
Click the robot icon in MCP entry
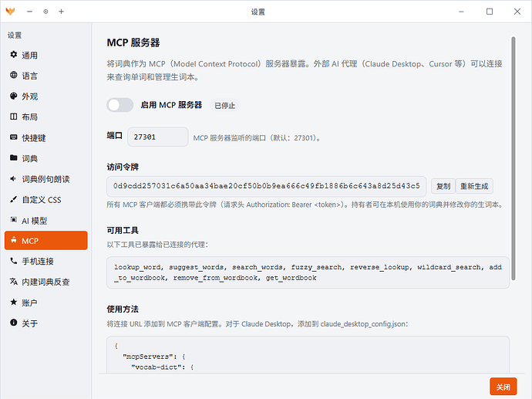pos(14,240)
